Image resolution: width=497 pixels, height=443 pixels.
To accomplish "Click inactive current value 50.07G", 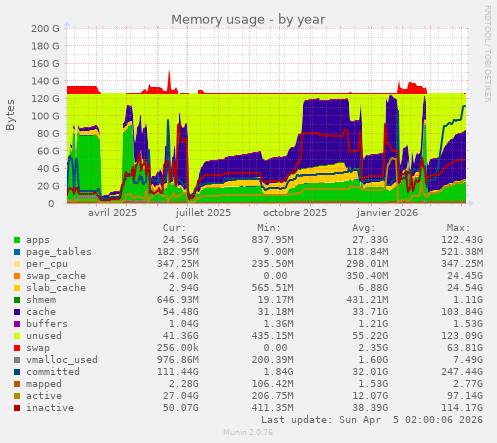I will (x=180, y=408).
